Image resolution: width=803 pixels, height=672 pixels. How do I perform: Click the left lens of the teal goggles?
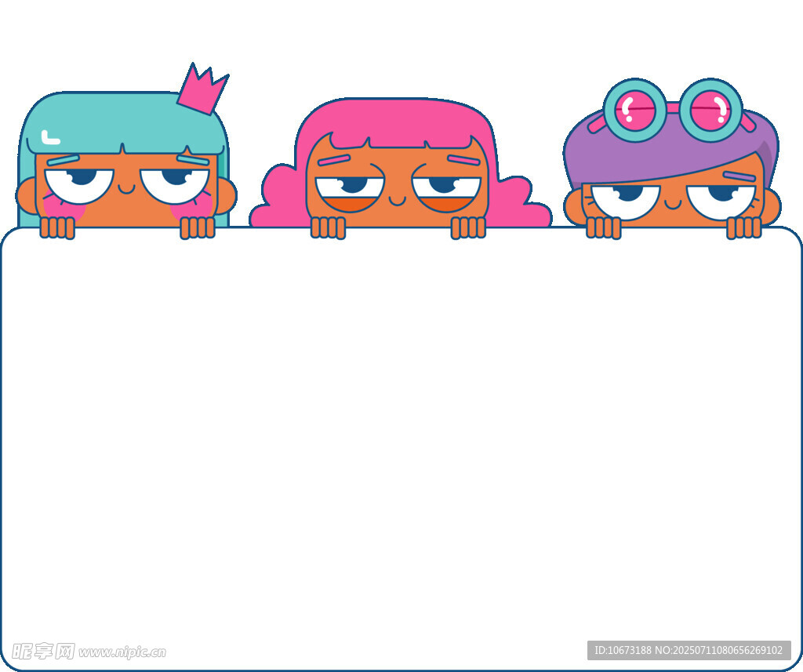(x=635, y=111)
